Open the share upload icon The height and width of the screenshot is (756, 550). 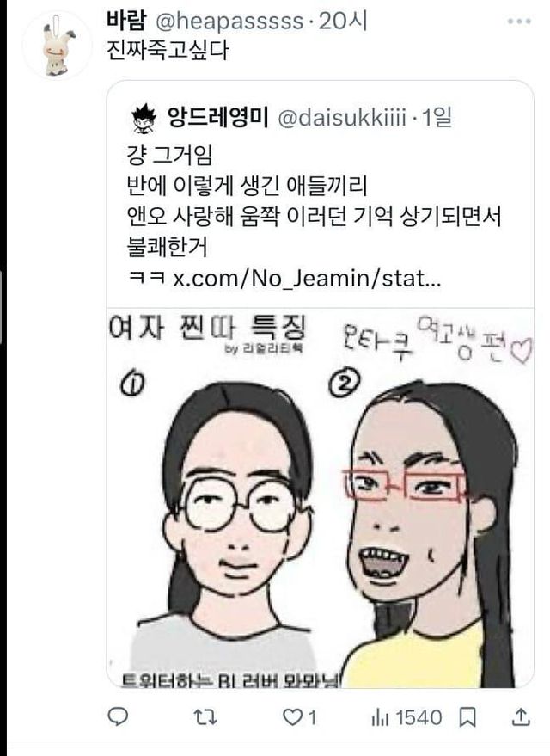coord(521,717)
